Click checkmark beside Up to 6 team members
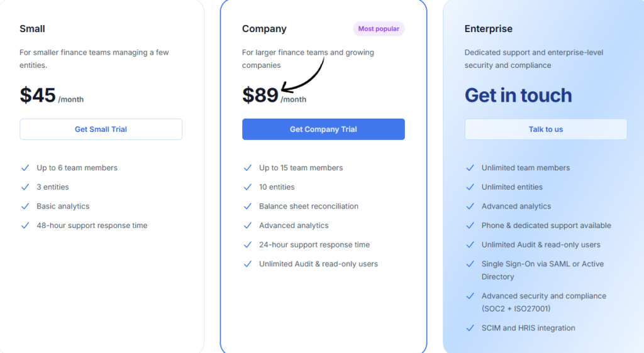This screenshot has width=644, height=353. coord(25,168)
